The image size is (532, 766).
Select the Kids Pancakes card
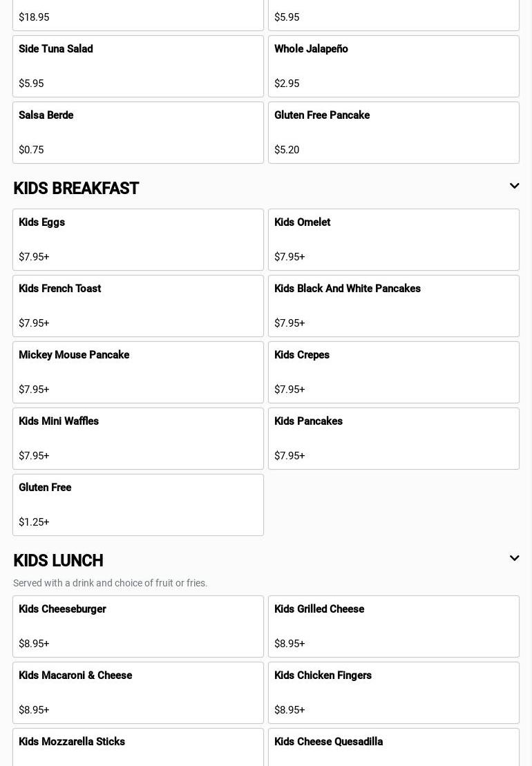click(394, 439)
